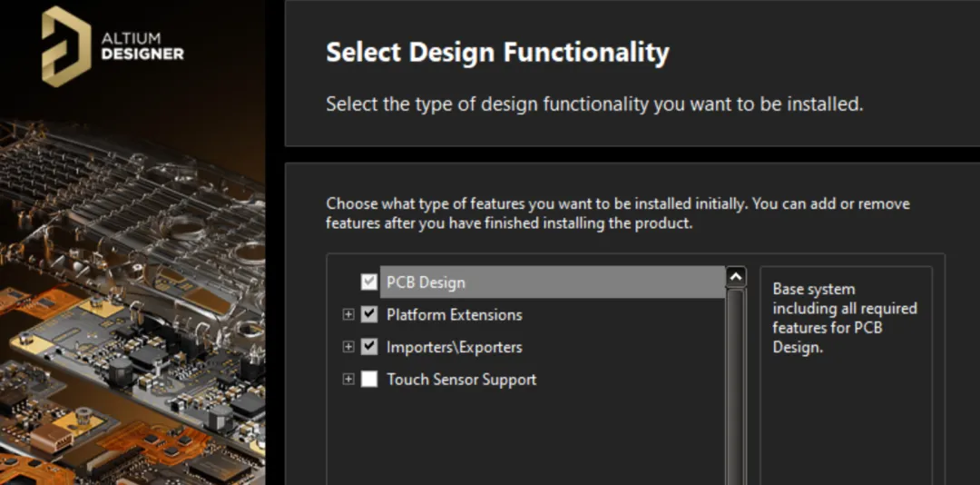The height and width of the screenshot is (485, 980).
Task: Select the Touch Sensor Support label
Action: tap(461, 380)
